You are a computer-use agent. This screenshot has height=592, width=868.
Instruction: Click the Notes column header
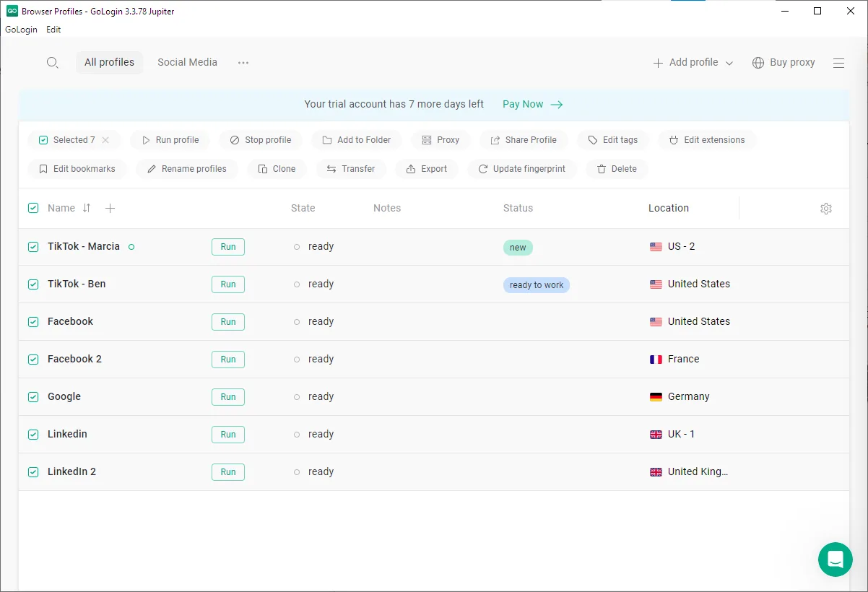click(387, 208)
